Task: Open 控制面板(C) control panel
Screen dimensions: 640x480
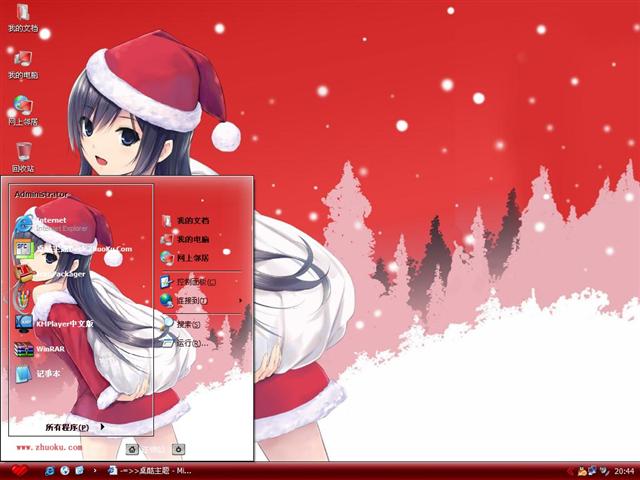Action: (188, 282)
